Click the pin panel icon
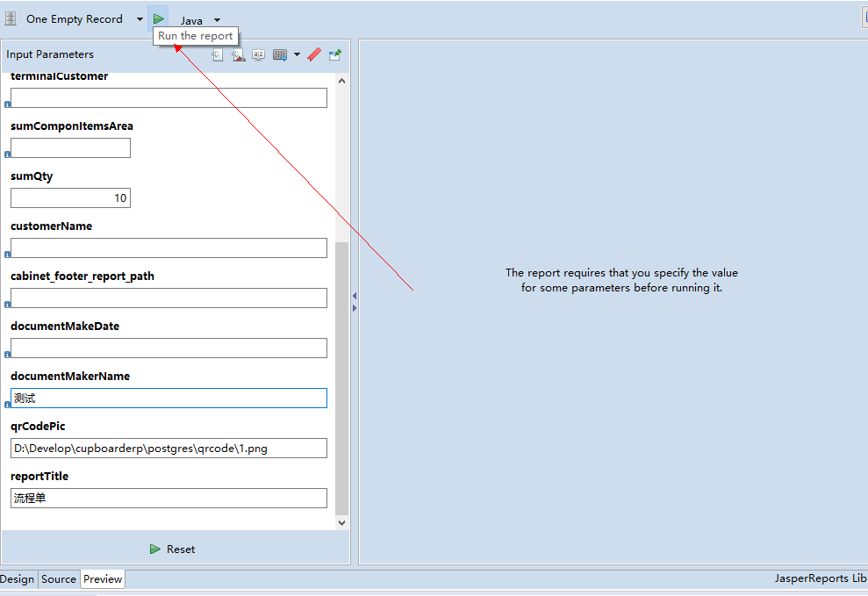Viewport: 868px width, 596px height. tap(335, 54)
